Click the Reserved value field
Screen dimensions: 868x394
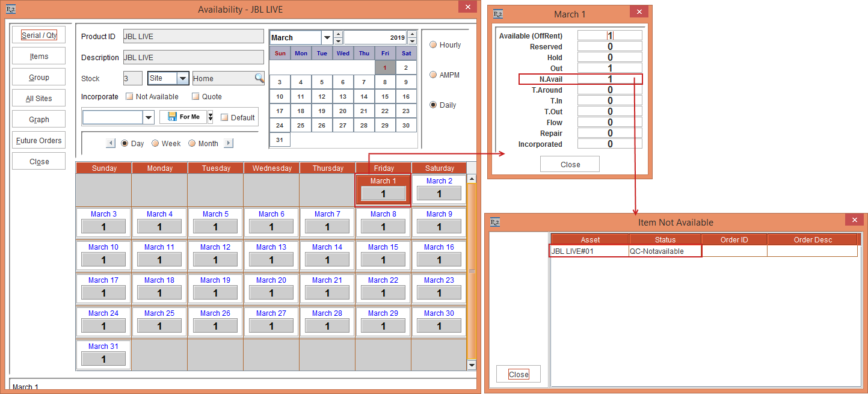(610, 46)
